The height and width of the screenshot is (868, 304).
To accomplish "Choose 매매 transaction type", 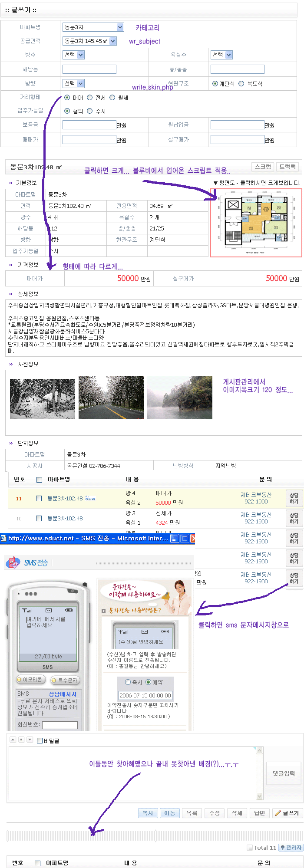I will tap(67, 98).
